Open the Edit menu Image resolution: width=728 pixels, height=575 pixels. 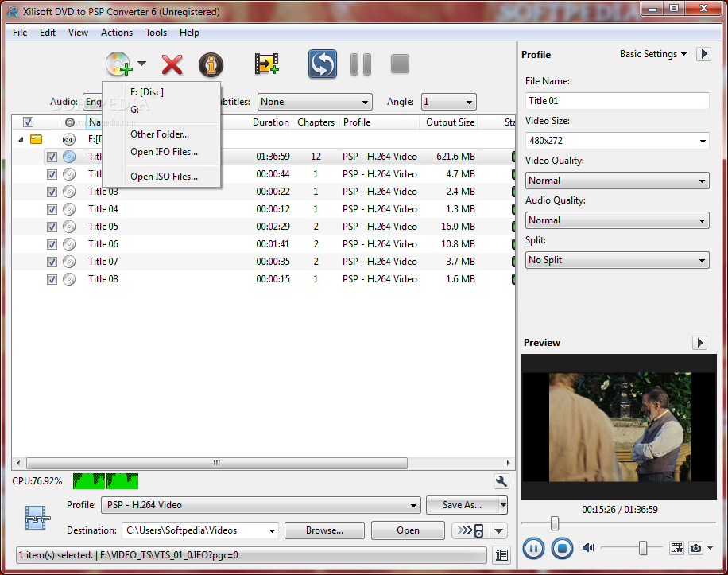click(x=48, y=33)
